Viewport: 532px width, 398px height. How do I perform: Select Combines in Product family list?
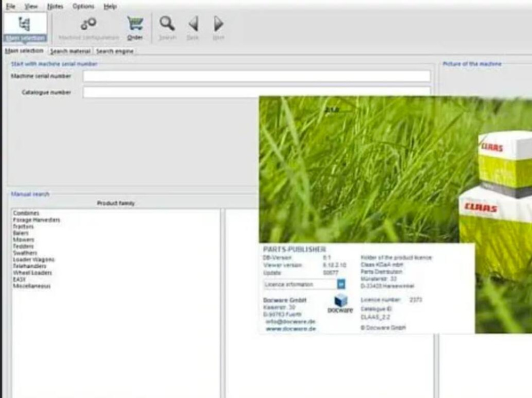[x=26, y=213]
